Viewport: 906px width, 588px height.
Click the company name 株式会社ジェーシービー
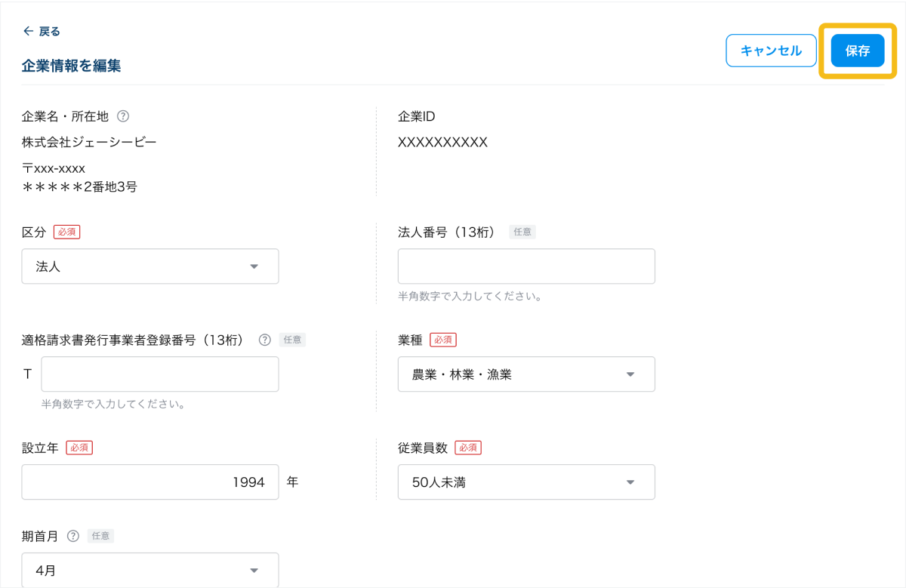point(89,142)
